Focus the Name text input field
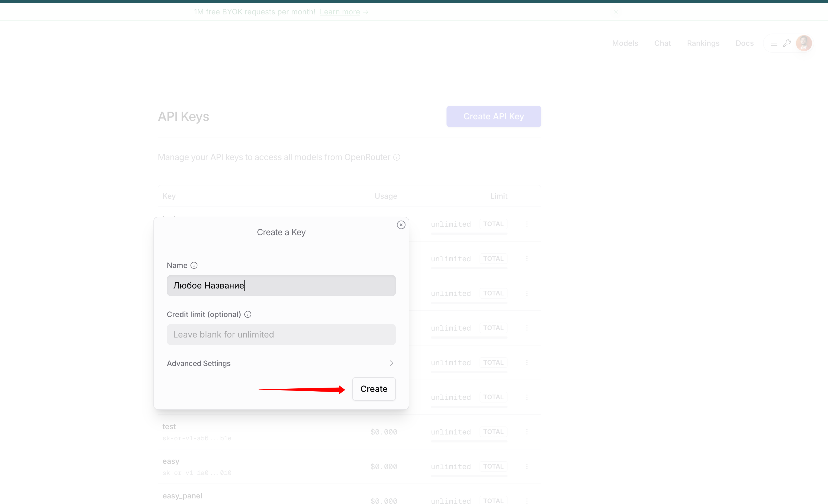Screen dimensions: 828x504 tap(281, 286)
